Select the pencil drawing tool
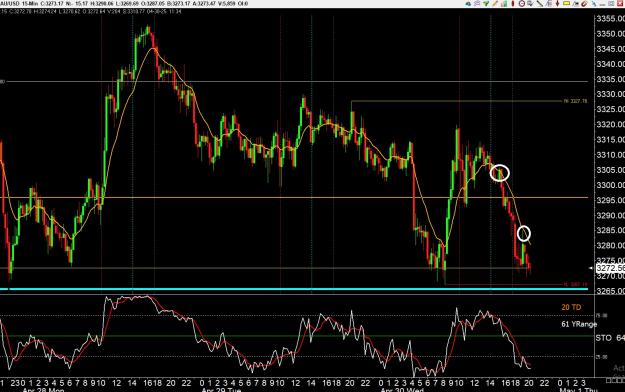This screenshot has height=392, width=625. 495,3
